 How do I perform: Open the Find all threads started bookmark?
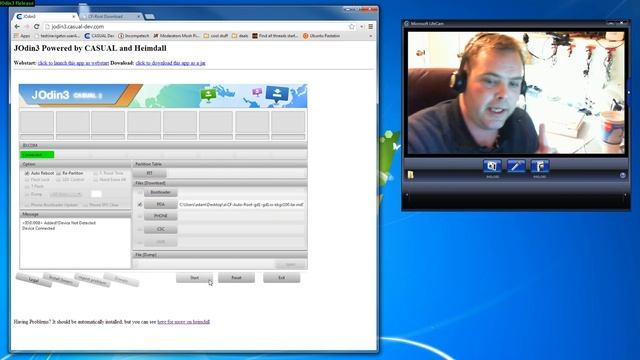tap(275, 36)
